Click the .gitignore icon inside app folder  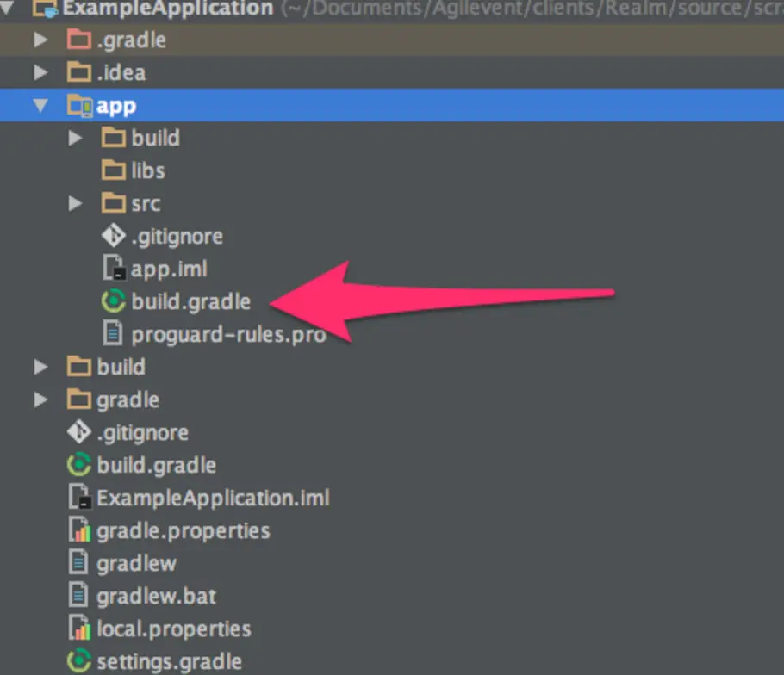tap(114, 236)
